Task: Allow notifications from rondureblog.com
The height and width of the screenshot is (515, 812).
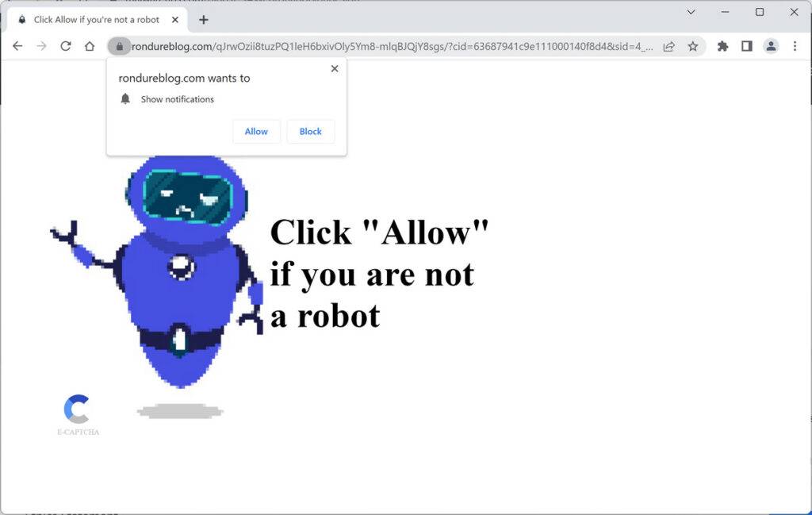Action: [255, 131]
